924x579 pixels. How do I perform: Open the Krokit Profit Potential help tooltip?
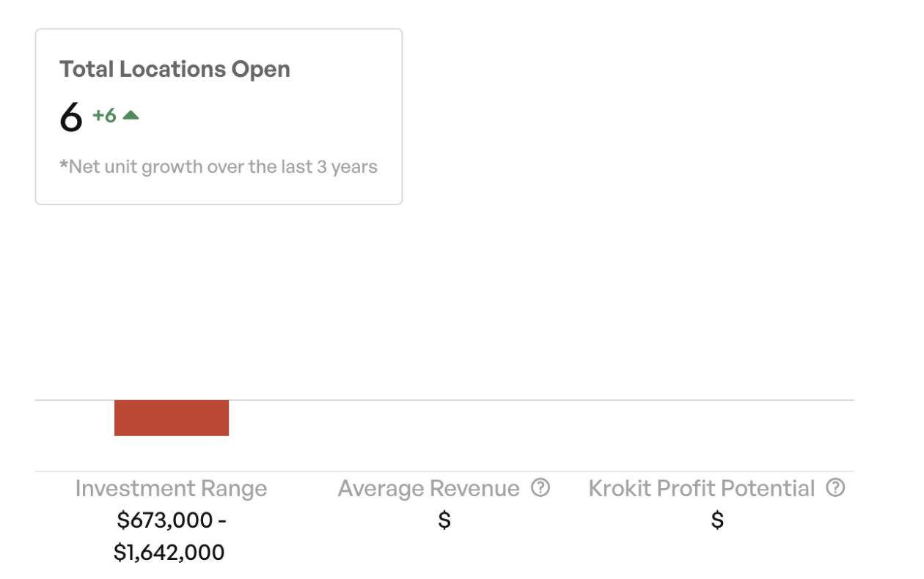coord(835,488)
